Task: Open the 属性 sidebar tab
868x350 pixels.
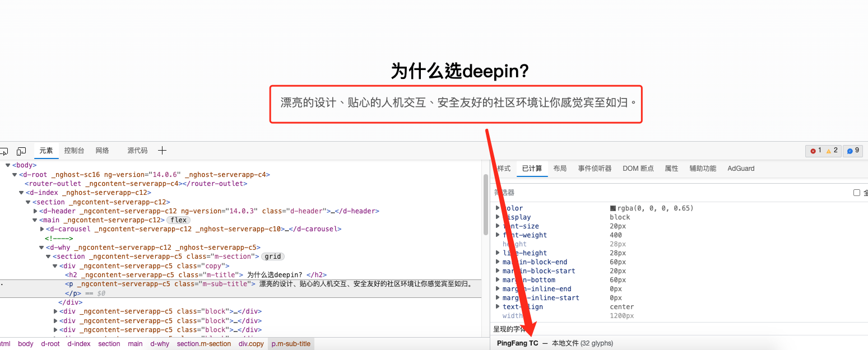Action: coord(671,169)
